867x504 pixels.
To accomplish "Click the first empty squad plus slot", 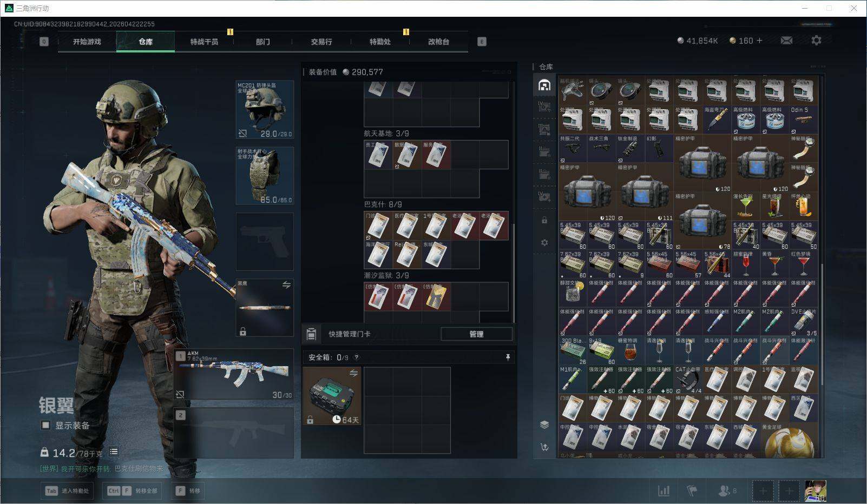I will point(763,491).
